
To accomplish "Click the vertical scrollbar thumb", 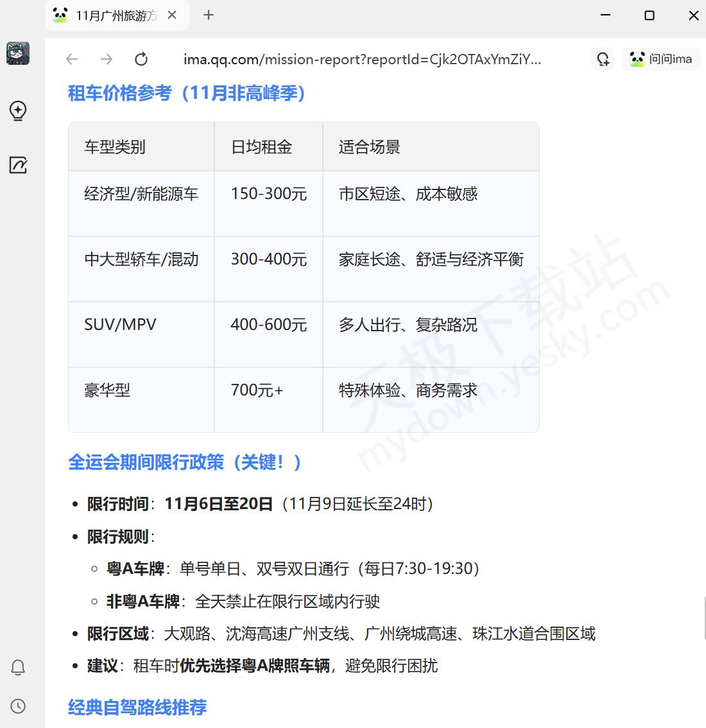I will pyautogui.click(x=703, y=618).
